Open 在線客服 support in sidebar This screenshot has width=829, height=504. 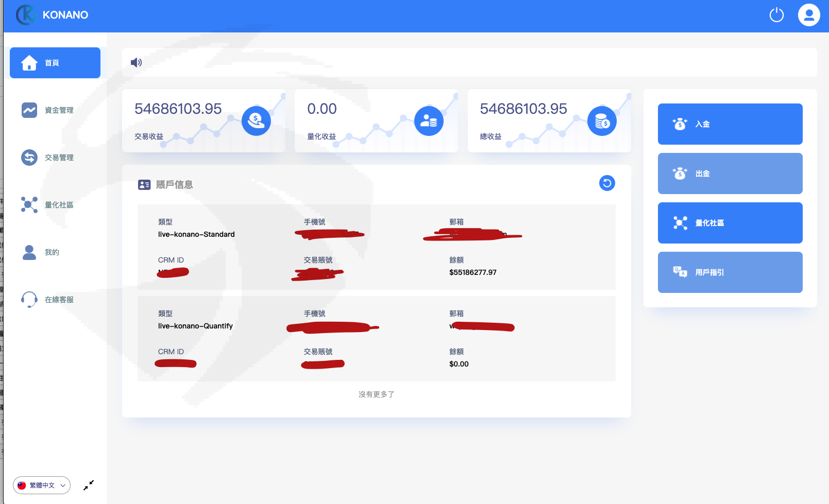coord(55,300)
